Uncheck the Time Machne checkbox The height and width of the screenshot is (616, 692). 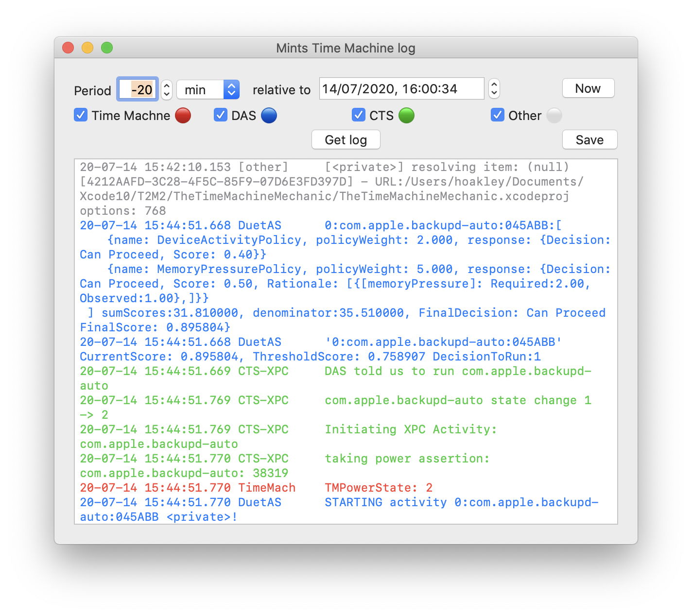(x=81, y=115)
